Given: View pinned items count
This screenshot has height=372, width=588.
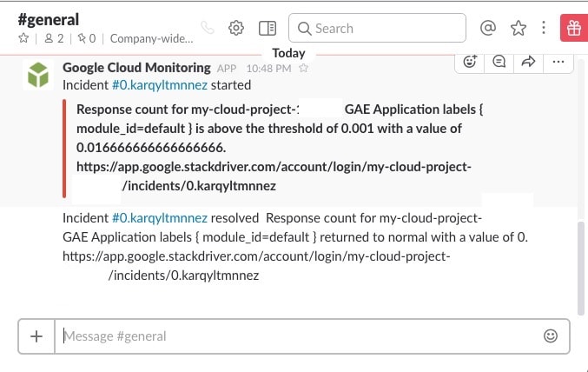Looking at the screenshot, I should [x=87, y=38].
